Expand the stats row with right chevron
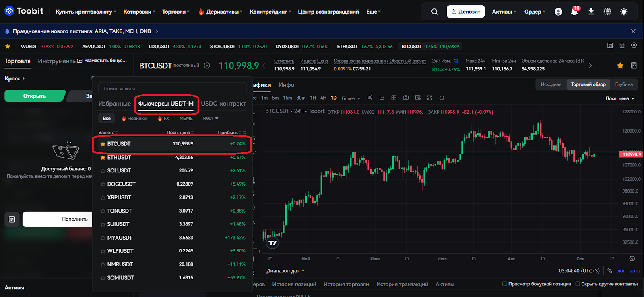Viewport: 644px width, 297px height. [590, 66]
